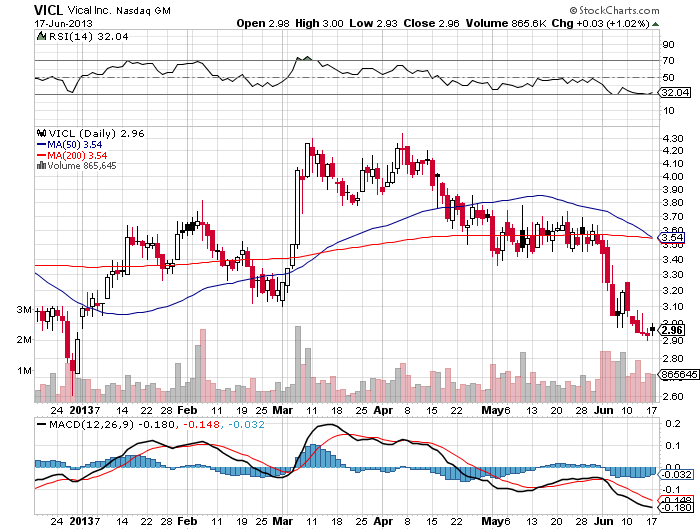Click the RSI legend icon
Image resolution: width=700 pixels, height=530 pixels.
point(41,36)
